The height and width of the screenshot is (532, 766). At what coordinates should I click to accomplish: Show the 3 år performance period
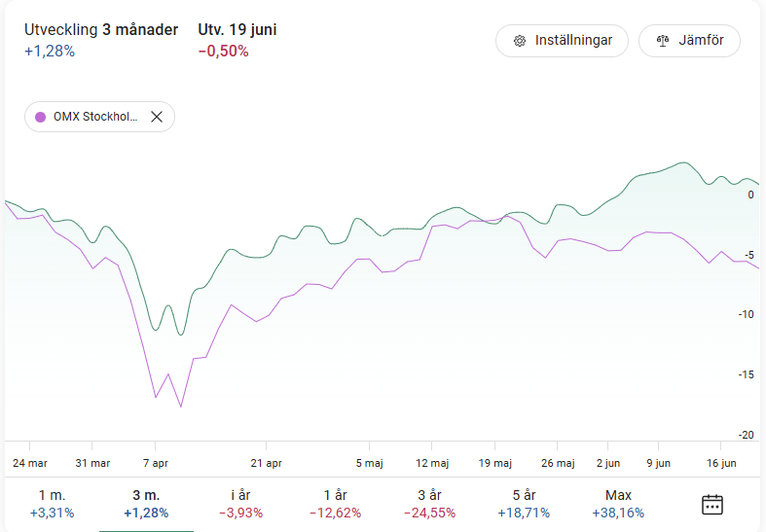point(429,504)
